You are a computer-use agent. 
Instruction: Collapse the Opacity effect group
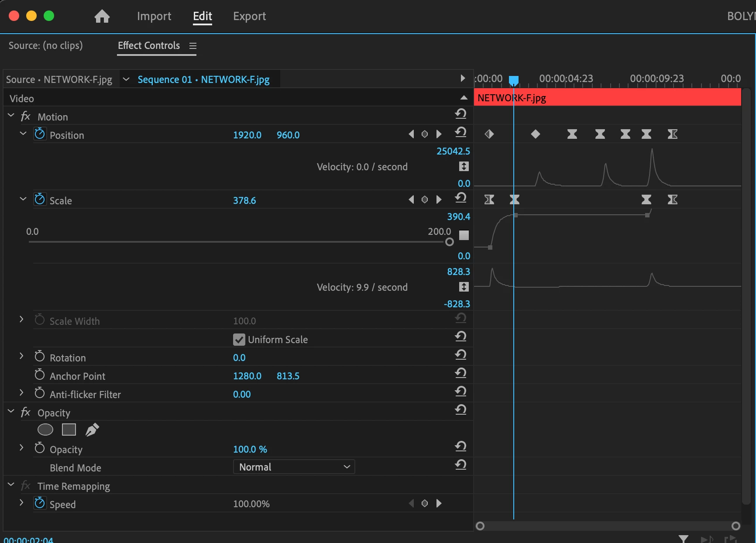coord(11,411)
